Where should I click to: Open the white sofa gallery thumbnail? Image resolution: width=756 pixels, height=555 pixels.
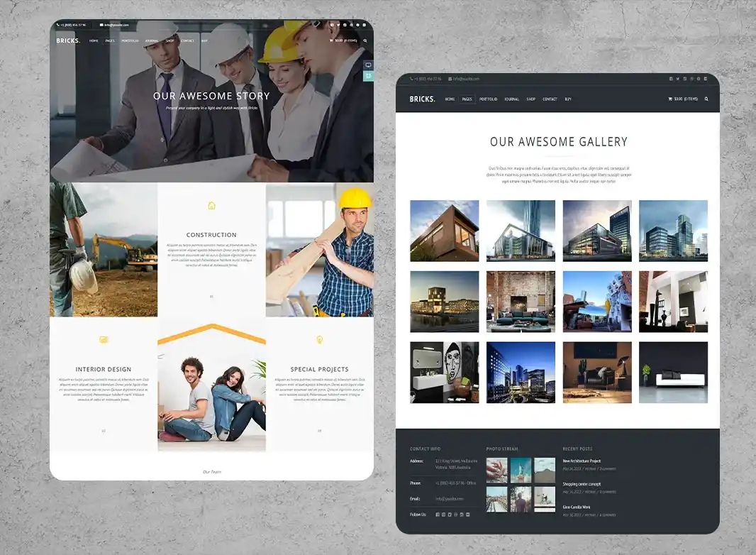click(x=673, y=373)
